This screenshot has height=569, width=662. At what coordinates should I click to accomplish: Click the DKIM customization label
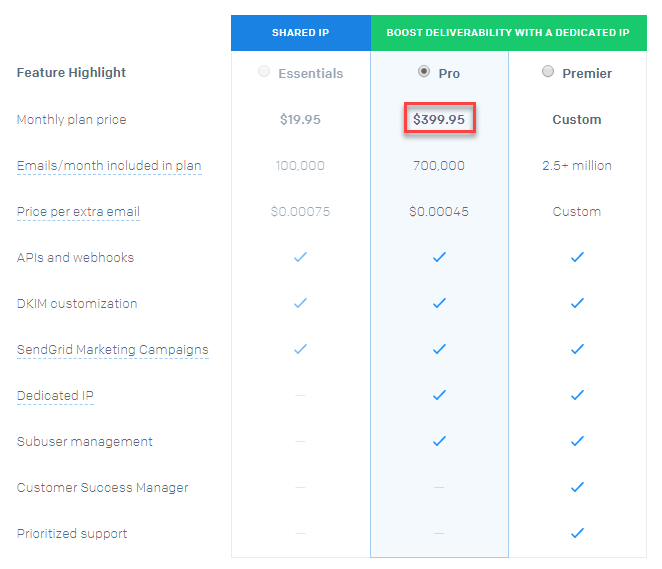point(77,303)
